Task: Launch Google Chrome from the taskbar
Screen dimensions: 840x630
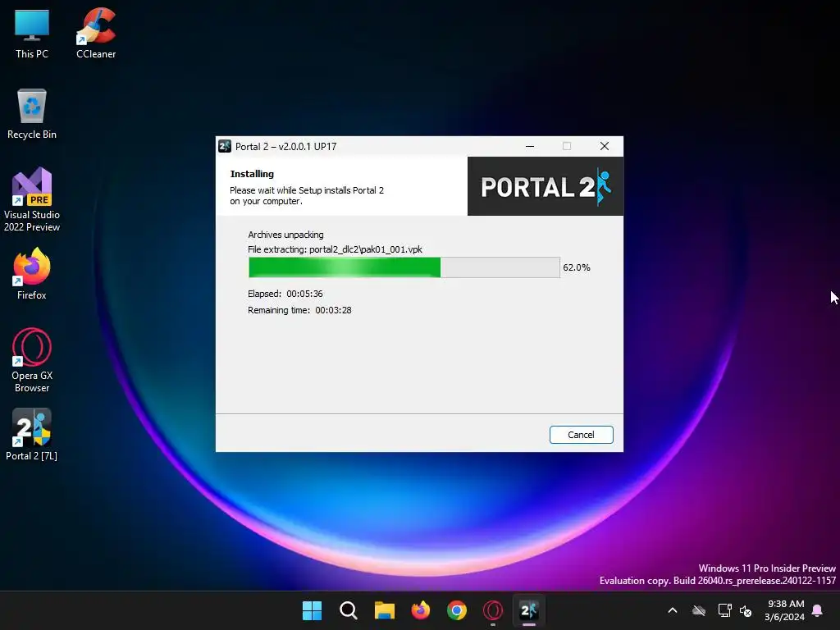Action: click(x=457, y=610)
